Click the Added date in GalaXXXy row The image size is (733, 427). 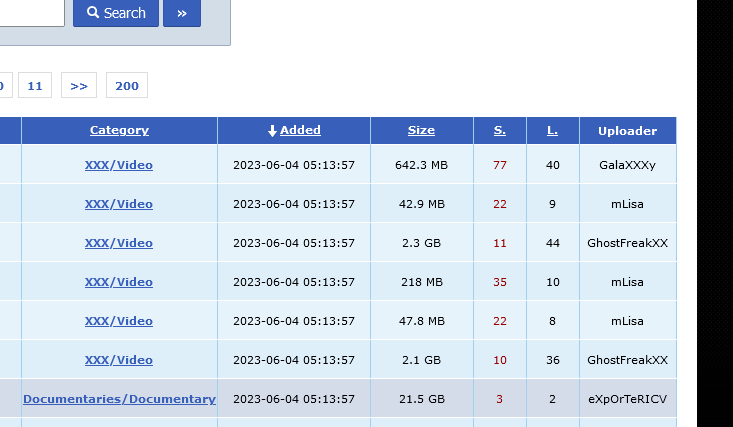point(294,165)
